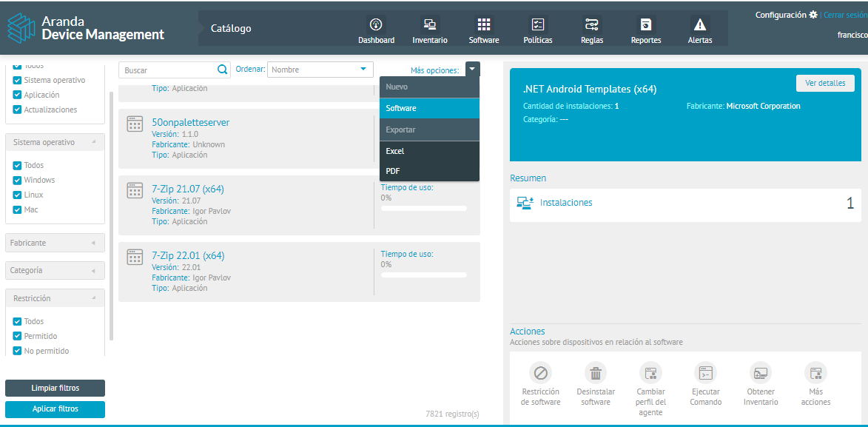Viewport: 868px width, 427px height.
Task: Click the Limpiar filtros button
Action: pos(55,389)
